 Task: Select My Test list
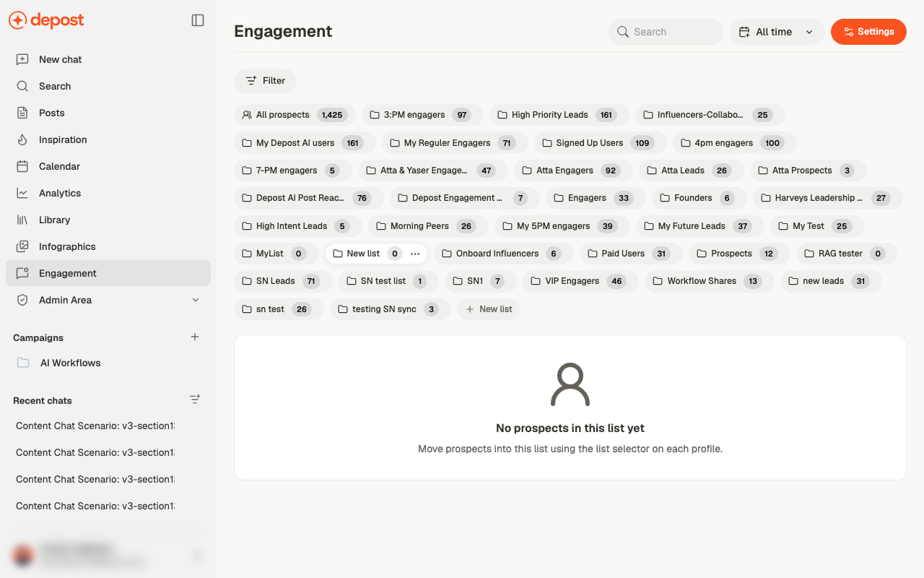tap(817, 226)
